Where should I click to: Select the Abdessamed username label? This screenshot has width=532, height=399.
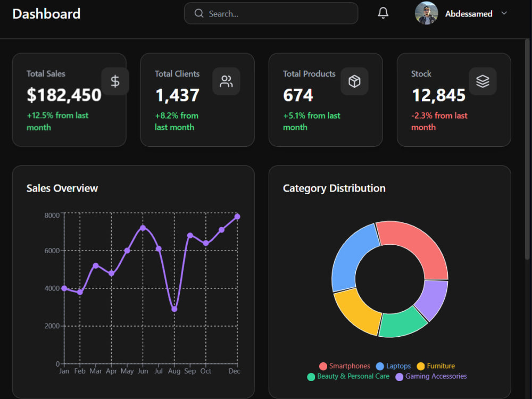469,14
